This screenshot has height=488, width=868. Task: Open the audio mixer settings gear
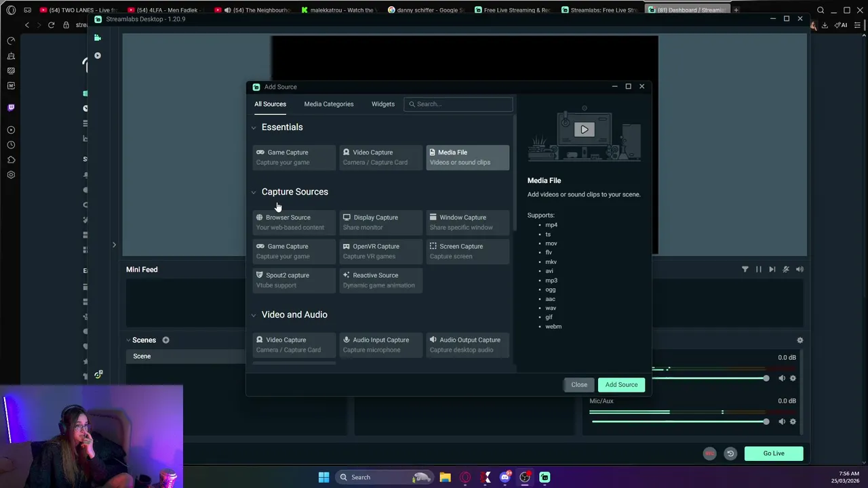800,340
